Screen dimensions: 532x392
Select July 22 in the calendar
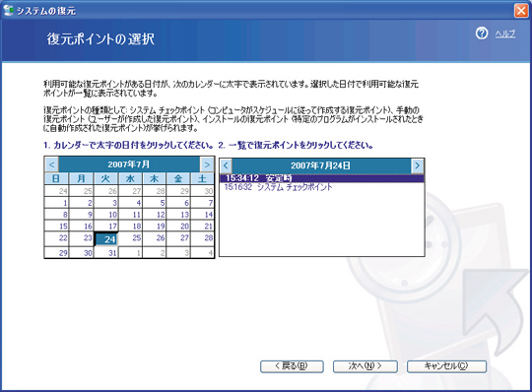click(57, 238)
